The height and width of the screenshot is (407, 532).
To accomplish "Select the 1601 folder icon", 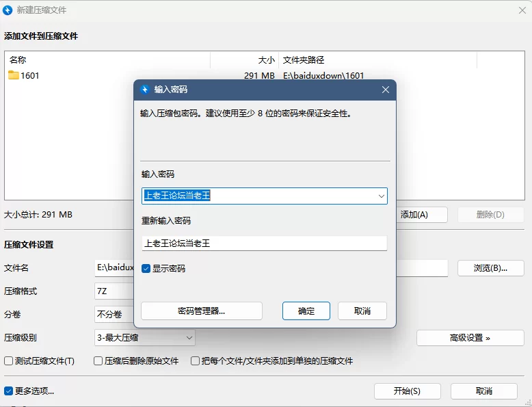I will coord(14,75).
